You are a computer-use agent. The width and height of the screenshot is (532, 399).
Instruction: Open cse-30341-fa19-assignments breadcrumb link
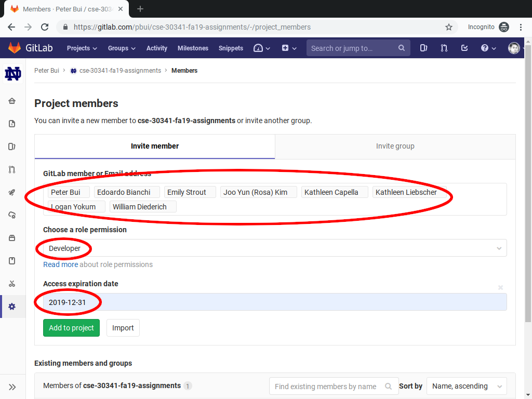120,71
